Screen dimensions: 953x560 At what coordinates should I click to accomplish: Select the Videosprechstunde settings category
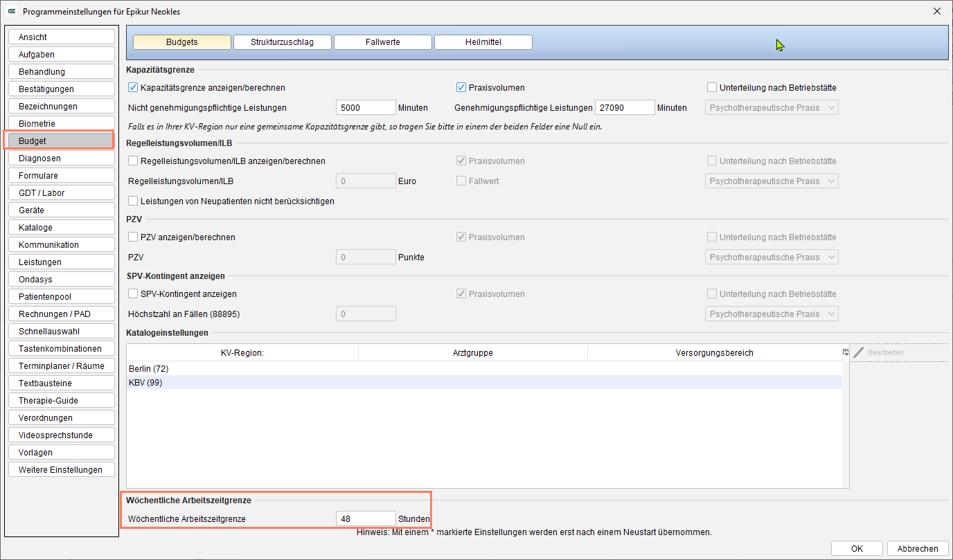click(62, 435)
